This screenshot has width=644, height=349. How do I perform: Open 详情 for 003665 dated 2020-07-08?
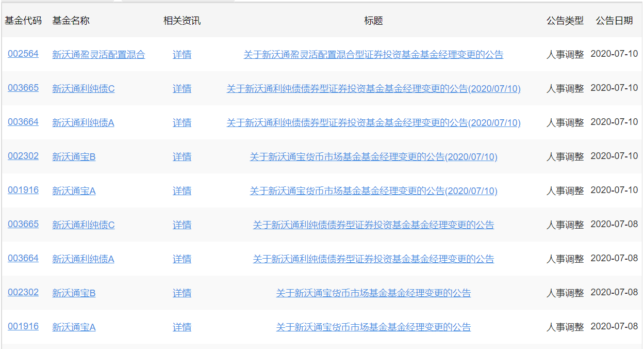click(x=182, y=225)
